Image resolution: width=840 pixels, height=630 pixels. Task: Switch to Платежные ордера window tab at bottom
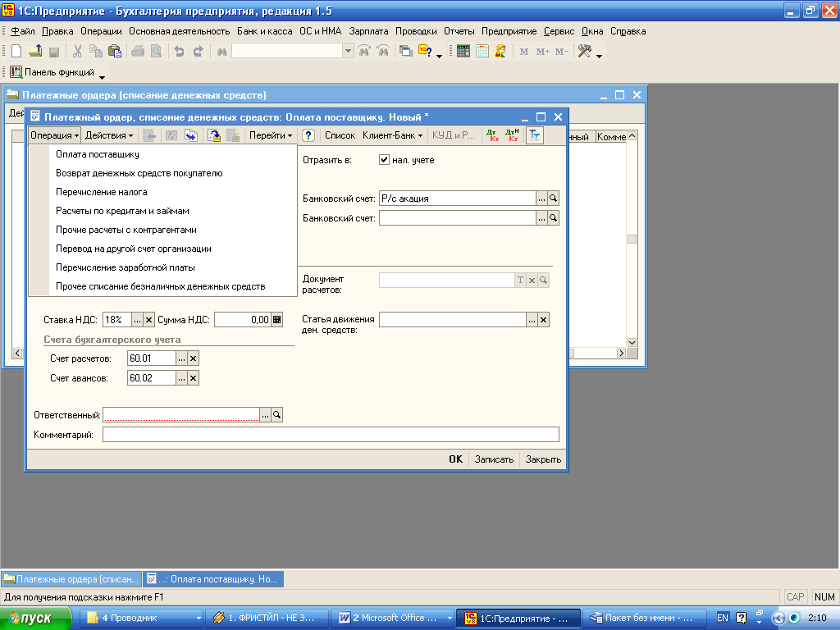[x=71, y=579]
